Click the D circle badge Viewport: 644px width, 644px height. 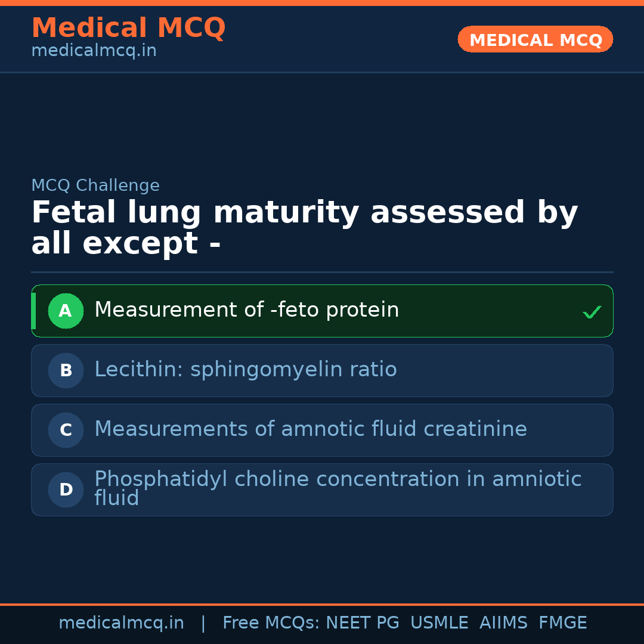[x=66, y=490]
